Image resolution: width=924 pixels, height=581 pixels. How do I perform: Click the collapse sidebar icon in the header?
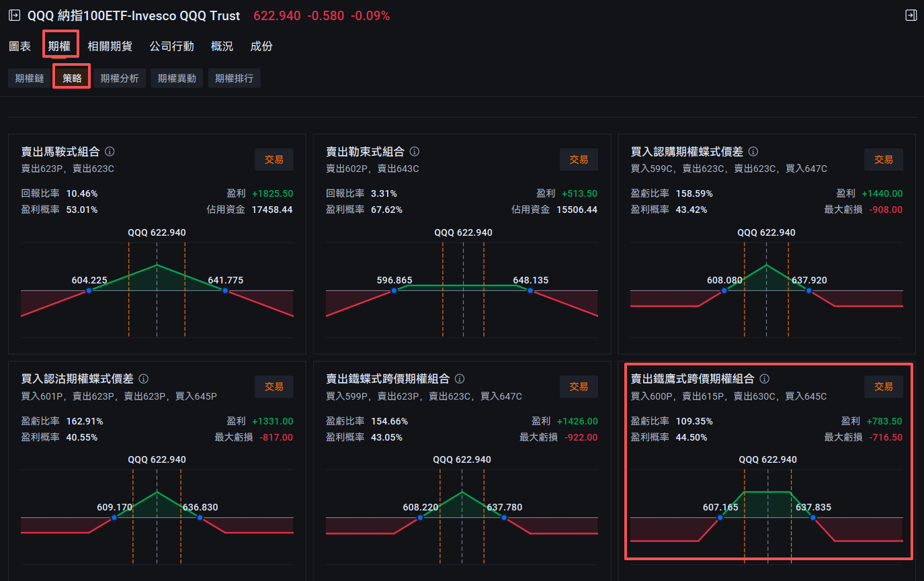click(911, 15)
